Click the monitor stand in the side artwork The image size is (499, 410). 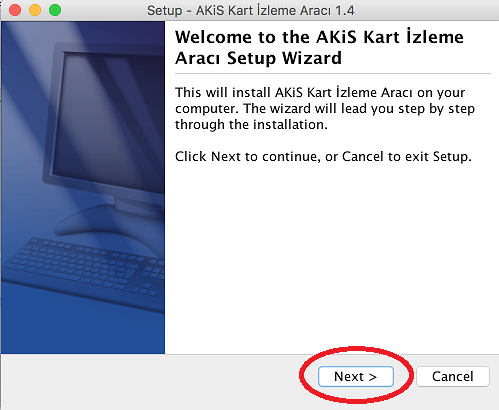coord(110,217)
